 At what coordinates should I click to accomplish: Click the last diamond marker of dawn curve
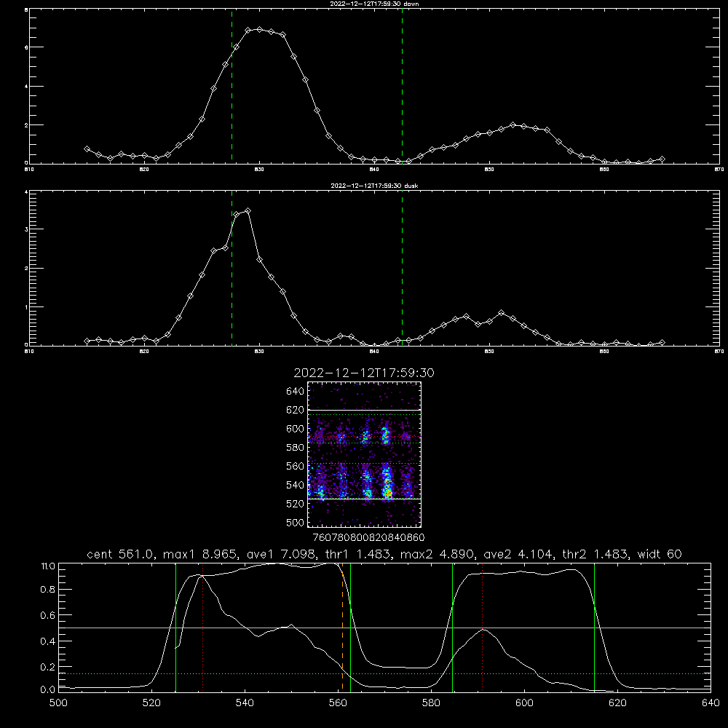click(662, 159)
